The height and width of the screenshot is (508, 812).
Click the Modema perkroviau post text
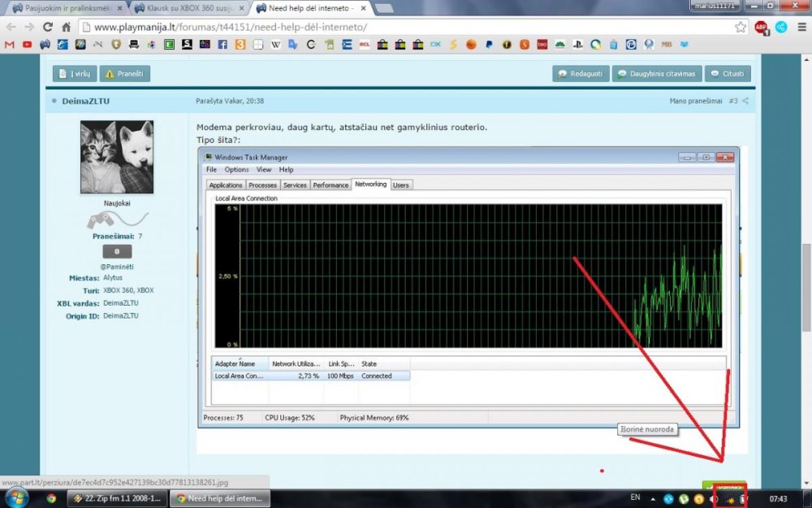click(x=342, y=127)
